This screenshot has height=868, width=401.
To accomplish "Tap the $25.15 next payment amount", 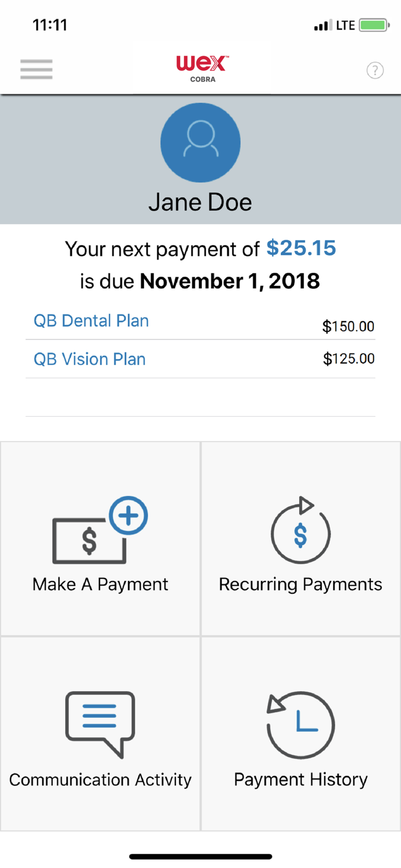I will point(301,248).
